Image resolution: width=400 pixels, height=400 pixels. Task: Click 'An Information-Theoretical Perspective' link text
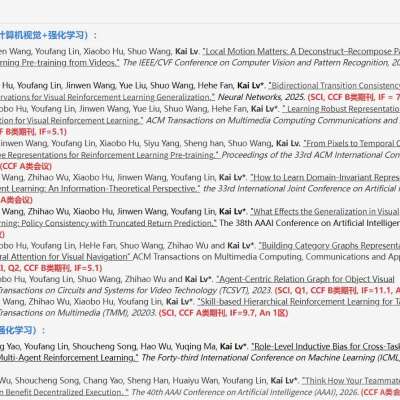coord(100,189)
